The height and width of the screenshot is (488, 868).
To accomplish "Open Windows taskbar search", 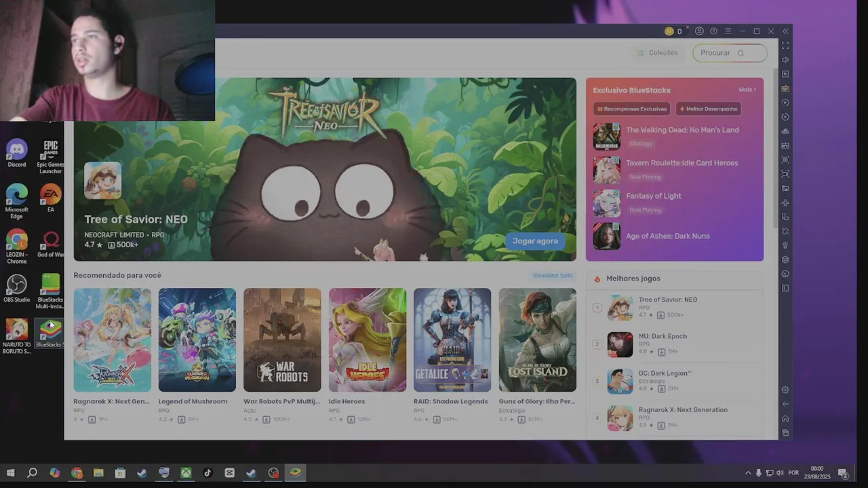I will [32, 473].
